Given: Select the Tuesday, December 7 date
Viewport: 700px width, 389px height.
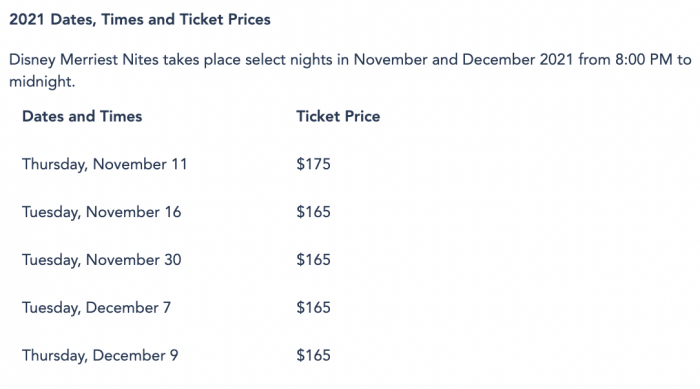Looking at the screenshot, I should click(x=96, y=308).
